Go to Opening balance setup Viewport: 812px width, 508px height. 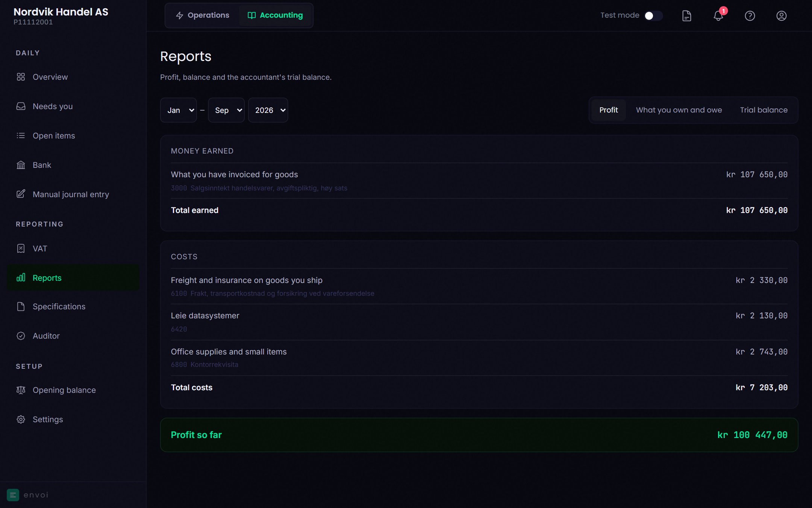click(x=73, y=390)
